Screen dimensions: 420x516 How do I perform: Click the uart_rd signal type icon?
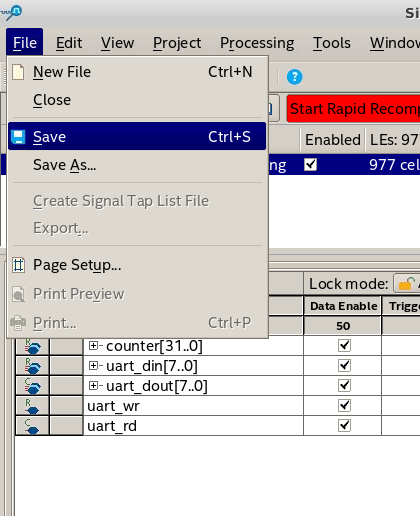click(32, 426)
